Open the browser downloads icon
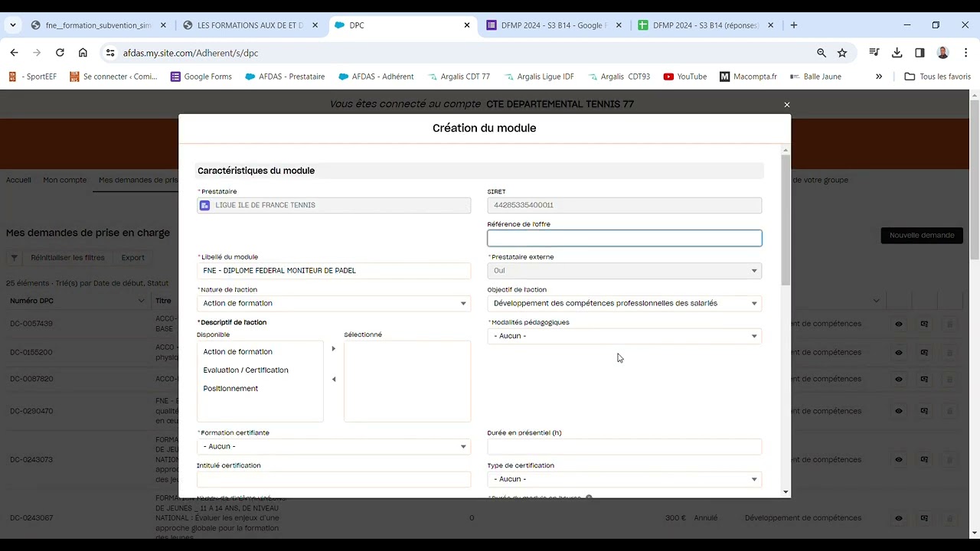Viewport: 980px width, 551px height. tap(897, 53)
